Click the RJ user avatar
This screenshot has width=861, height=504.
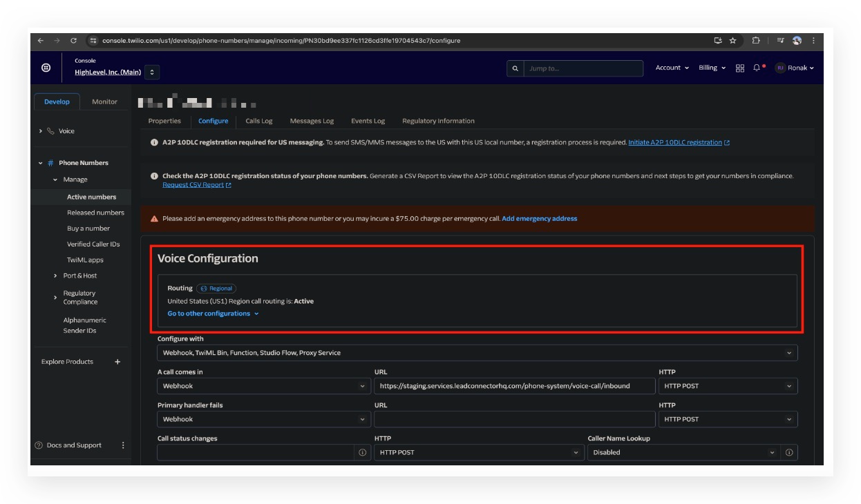click(x=780, y=68)
